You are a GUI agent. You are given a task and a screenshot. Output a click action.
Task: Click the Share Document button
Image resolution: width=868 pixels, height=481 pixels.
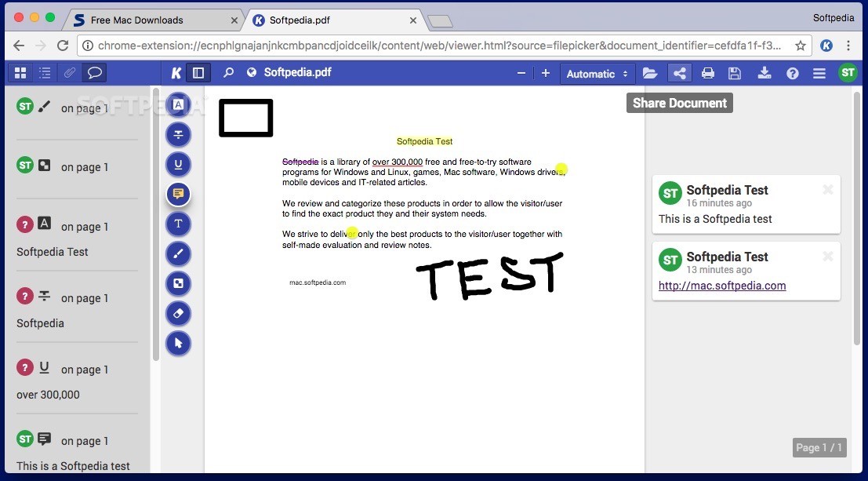click(x=680, y=73)
